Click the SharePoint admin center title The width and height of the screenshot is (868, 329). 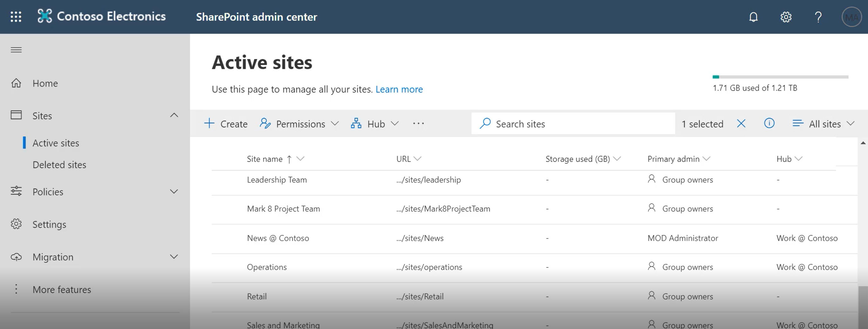(x=256, y=17)
